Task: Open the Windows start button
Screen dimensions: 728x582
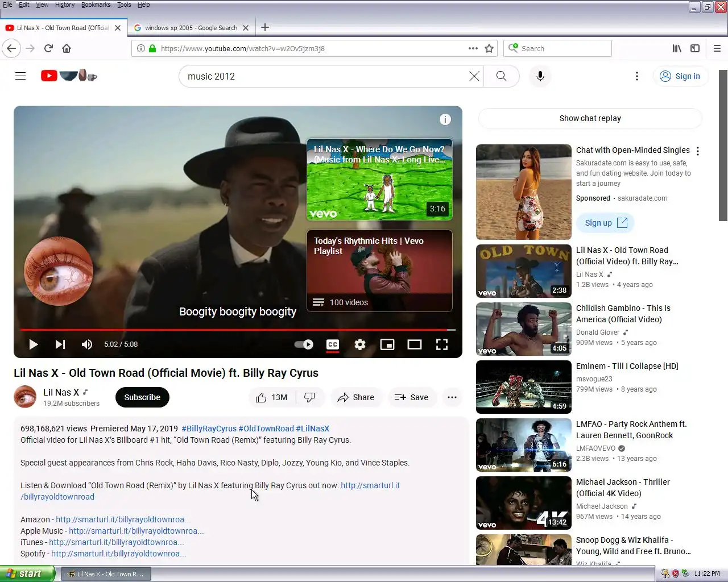Action: [27, 573]
